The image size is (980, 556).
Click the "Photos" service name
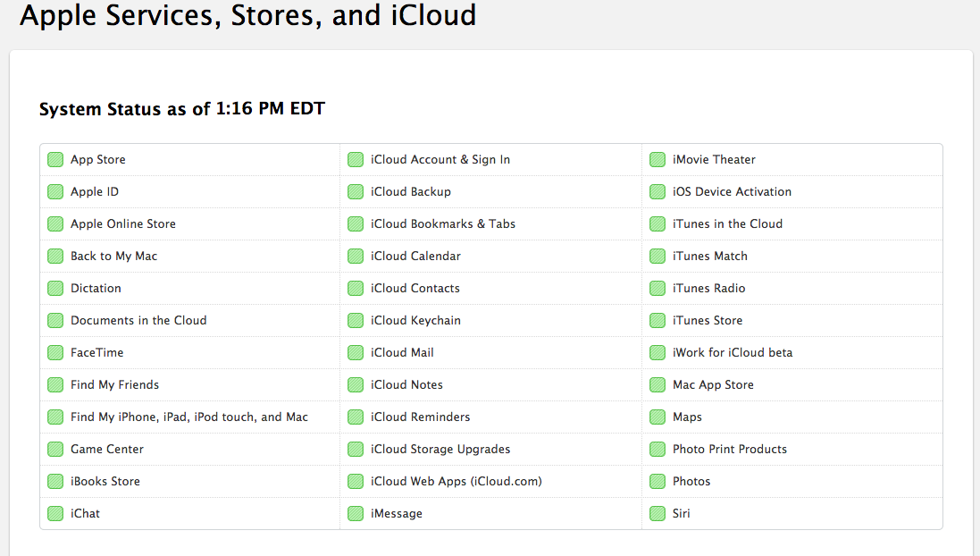[691, 482]
